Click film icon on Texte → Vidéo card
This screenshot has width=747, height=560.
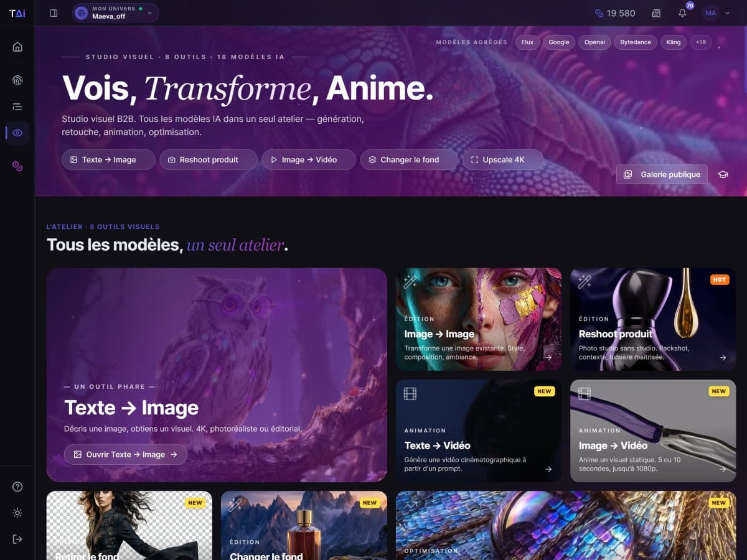pos(410,393)
